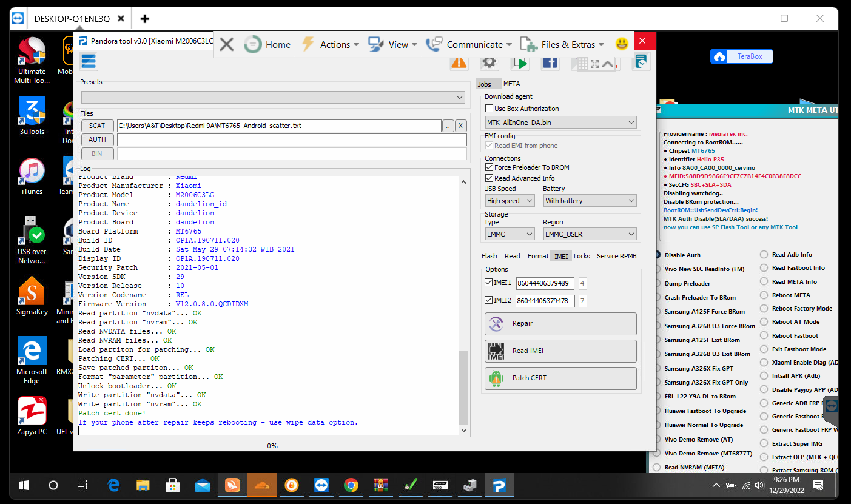Click the Repair wrench icon
The width and height of the screenshot is (851, 504).
point(496,324)
